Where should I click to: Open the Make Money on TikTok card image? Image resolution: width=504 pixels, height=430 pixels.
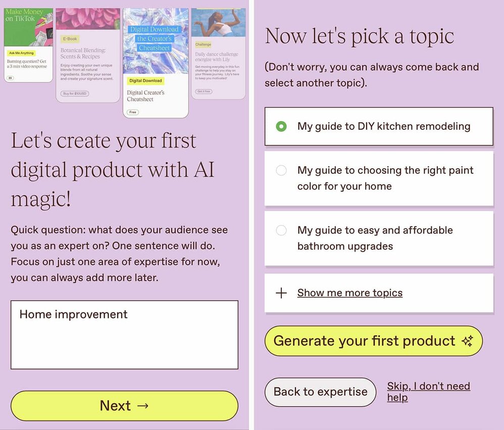point(28,28)
